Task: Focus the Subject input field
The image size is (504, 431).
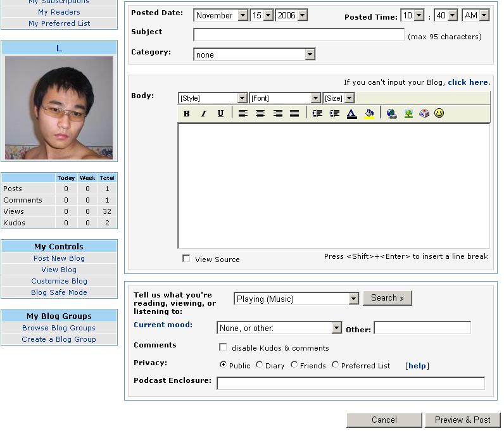Action: pyautogui.click(x=299, y=34)
